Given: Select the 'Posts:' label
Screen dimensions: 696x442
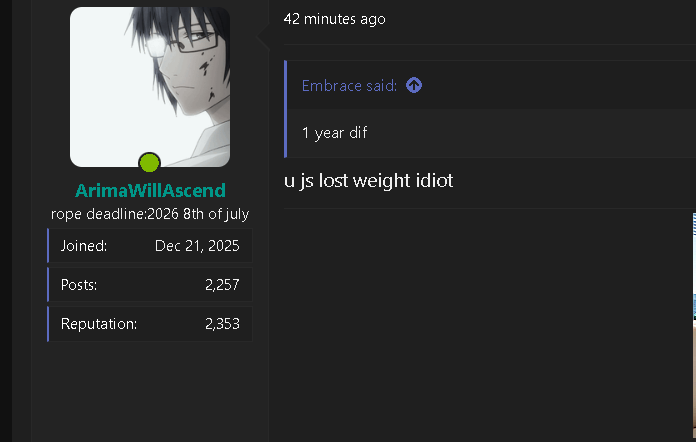Looking at the screenshot, I should [x=79, y=284].
